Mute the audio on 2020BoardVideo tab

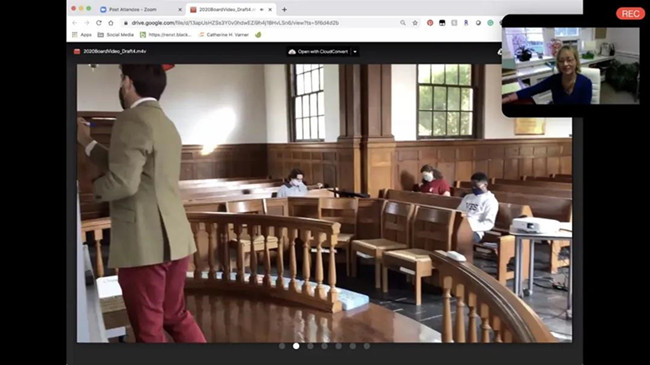coord(262,9)
